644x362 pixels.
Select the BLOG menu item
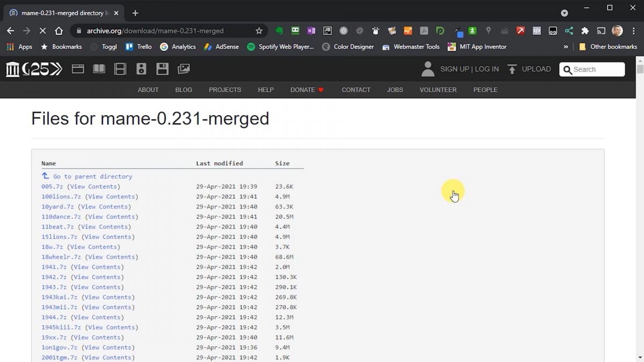pyautogui.click(x=184, y=90)
